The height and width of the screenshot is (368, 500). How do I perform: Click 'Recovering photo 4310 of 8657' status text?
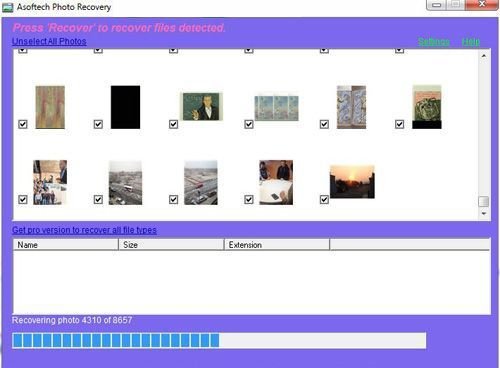coord(72,320)
